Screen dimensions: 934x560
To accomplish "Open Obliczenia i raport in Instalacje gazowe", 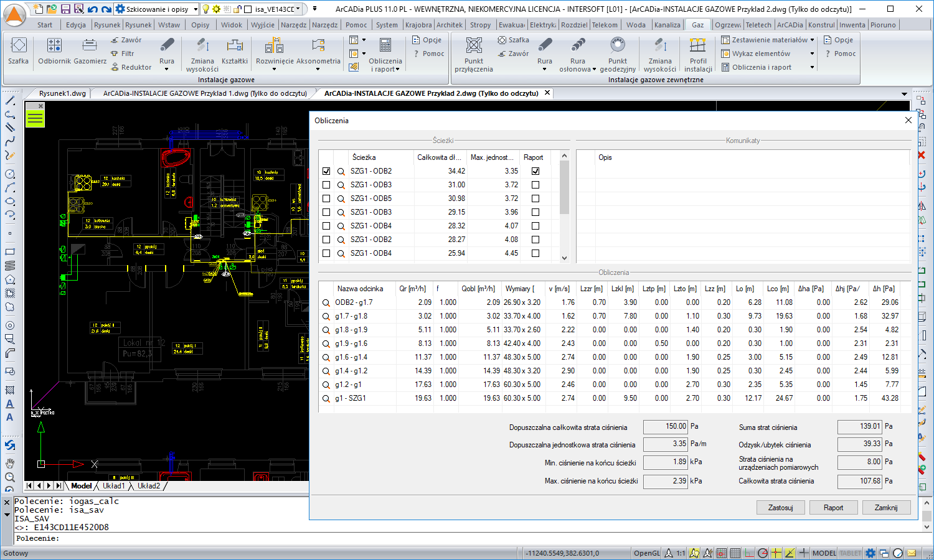I will tap(385, 54).
